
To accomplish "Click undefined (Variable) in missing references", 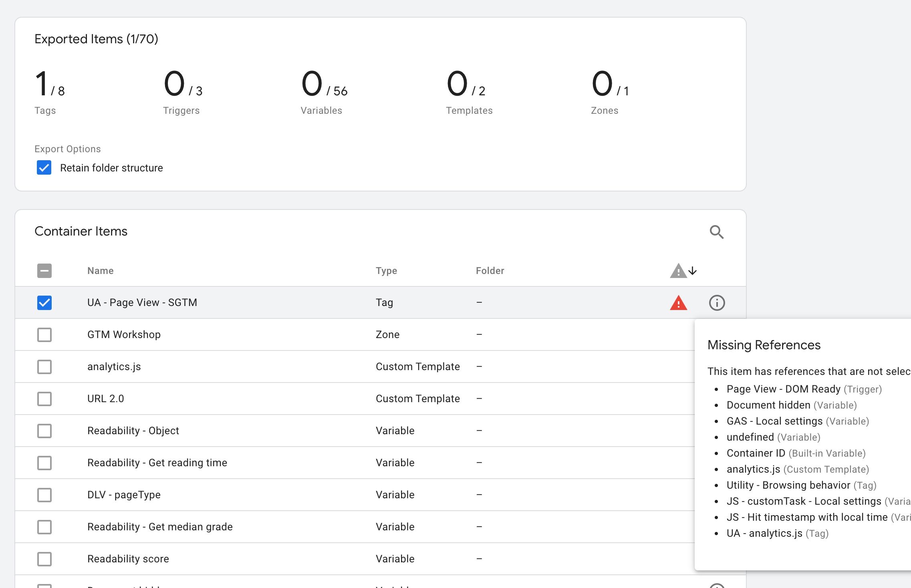I will pyautogui.click(x=773, y=437).
